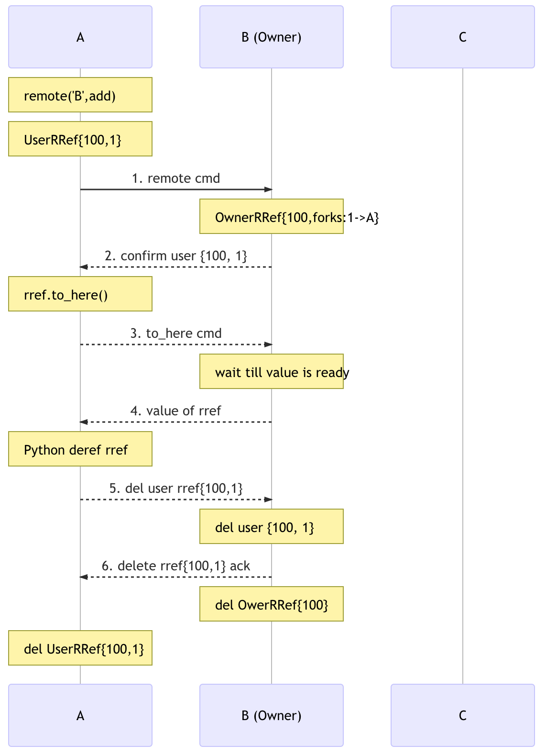Image resolution: width=546 pixels, height=756 pixels.
Task: Select the top B (Owner) participant box
Action: 272,37
